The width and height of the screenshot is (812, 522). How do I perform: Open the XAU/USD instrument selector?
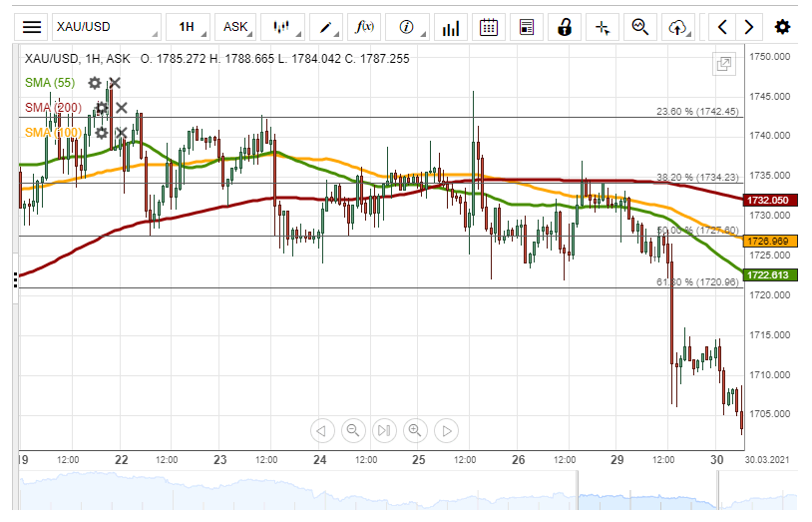tap(105, 27)
